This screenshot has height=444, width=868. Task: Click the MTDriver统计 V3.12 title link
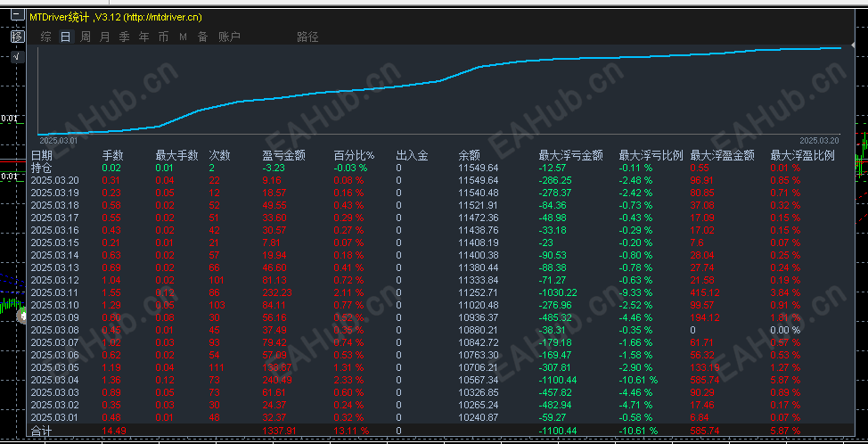[116, 17]
